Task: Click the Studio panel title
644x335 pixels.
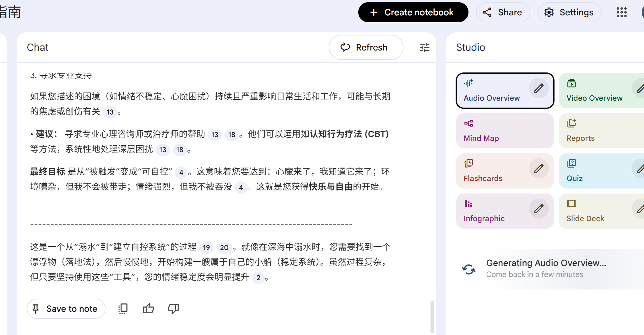Action: 470,47
